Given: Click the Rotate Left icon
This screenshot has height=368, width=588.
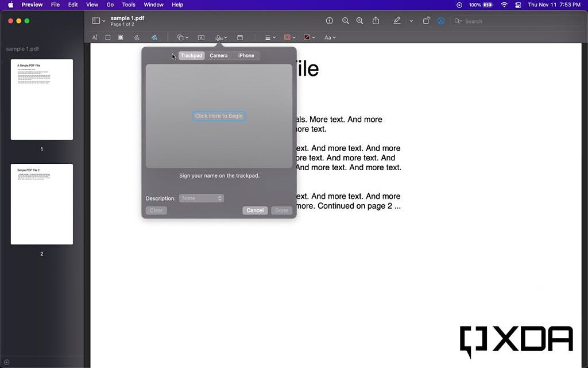Looking at the screenshot, I should coord(427,20).
